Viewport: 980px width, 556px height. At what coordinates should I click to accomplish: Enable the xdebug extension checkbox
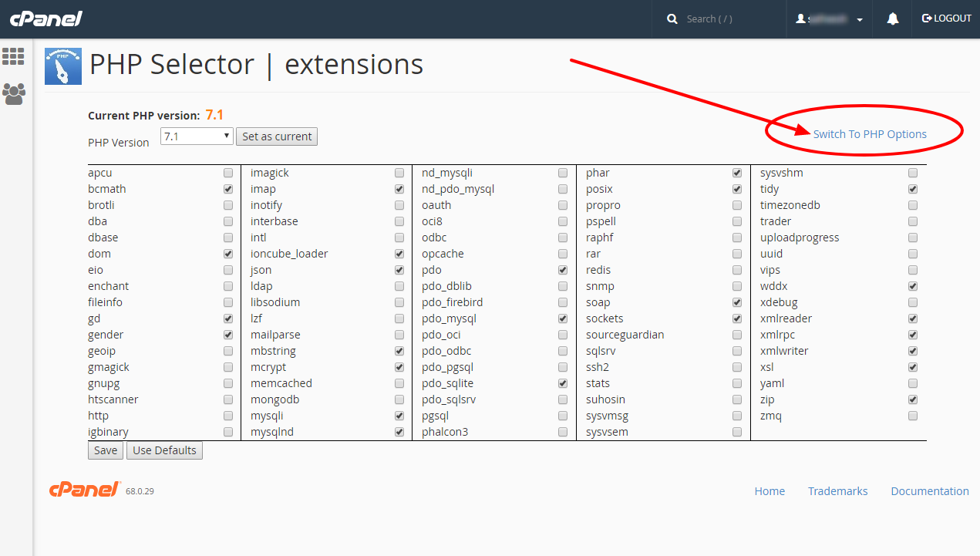click(913, 302)
